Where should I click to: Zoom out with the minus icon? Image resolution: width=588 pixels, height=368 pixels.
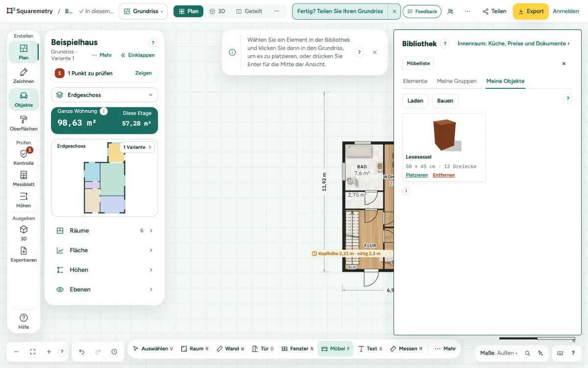16,352
